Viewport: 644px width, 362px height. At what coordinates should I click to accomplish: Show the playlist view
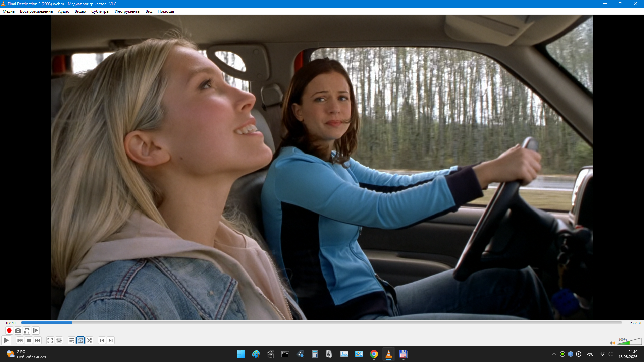point(72,340)
